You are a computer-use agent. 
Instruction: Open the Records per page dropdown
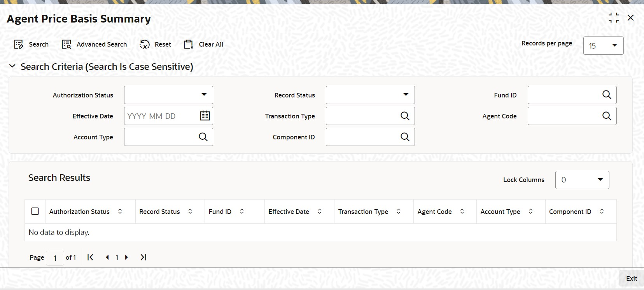click(x=603, y=46)
